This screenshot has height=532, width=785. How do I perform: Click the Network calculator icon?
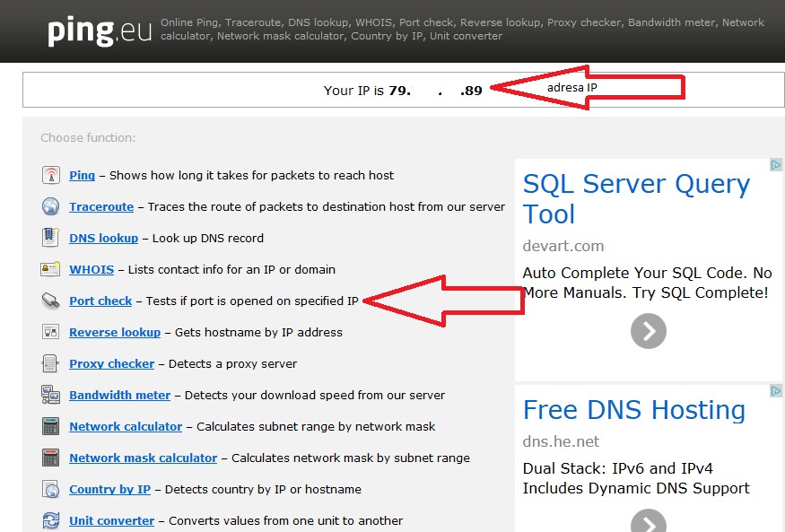[x=51, y=426]
